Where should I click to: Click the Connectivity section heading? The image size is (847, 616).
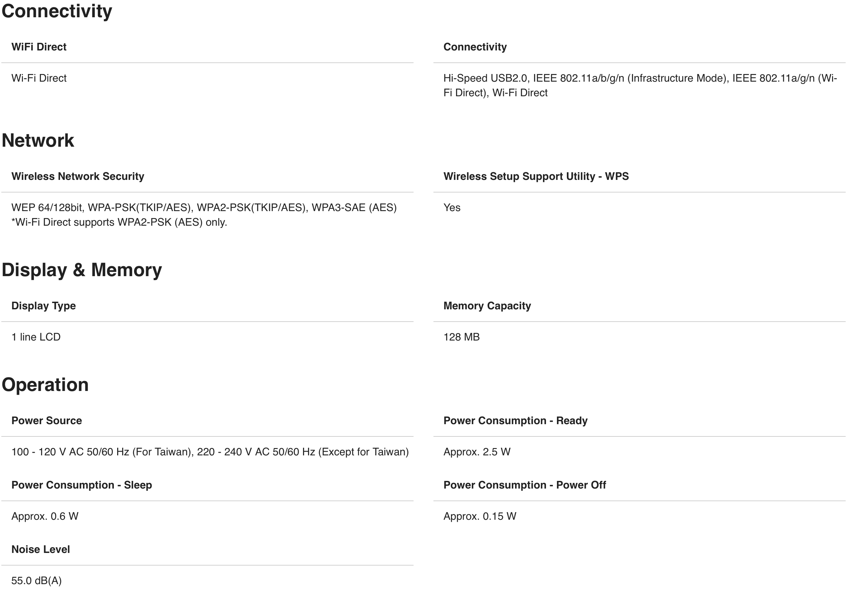click(x=57, y=11)
